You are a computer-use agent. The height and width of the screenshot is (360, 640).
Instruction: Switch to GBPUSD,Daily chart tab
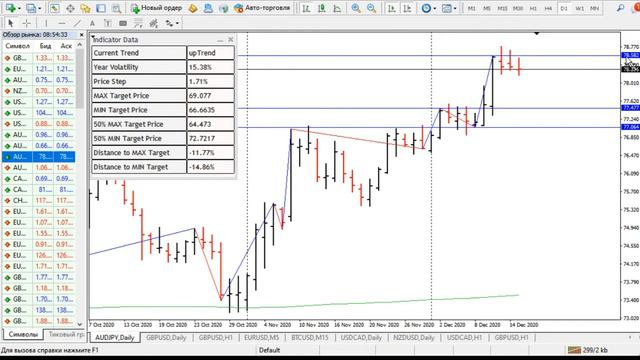pyautogui.click(x=166, y=338)
